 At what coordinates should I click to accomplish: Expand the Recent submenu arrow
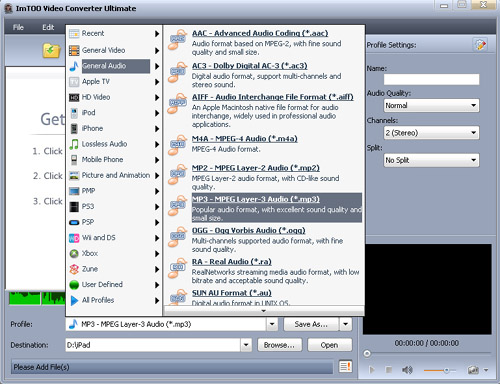click(157, 34)
